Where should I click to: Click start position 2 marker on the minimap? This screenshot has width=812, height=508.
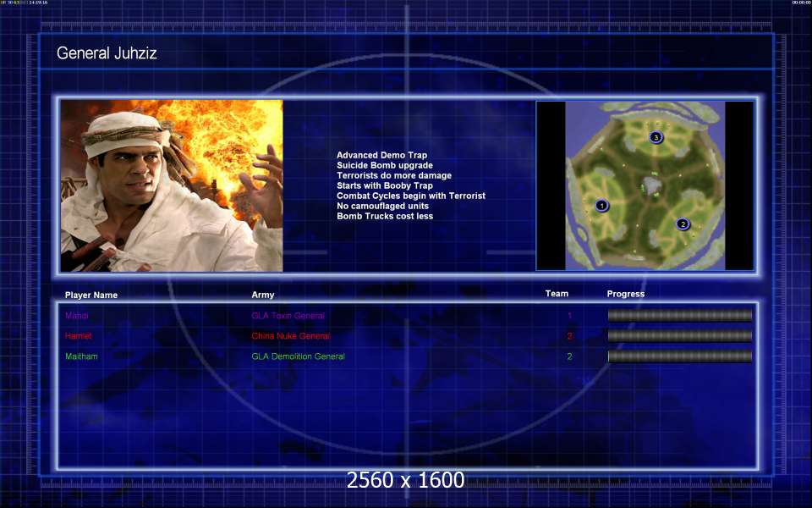click(683, 224)
